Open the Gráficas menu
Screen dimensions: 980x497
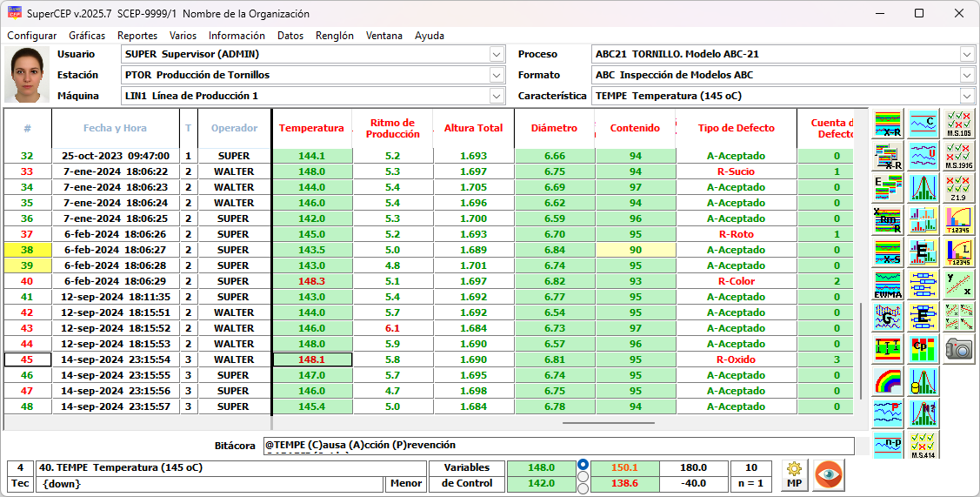[x=87, y=36]
